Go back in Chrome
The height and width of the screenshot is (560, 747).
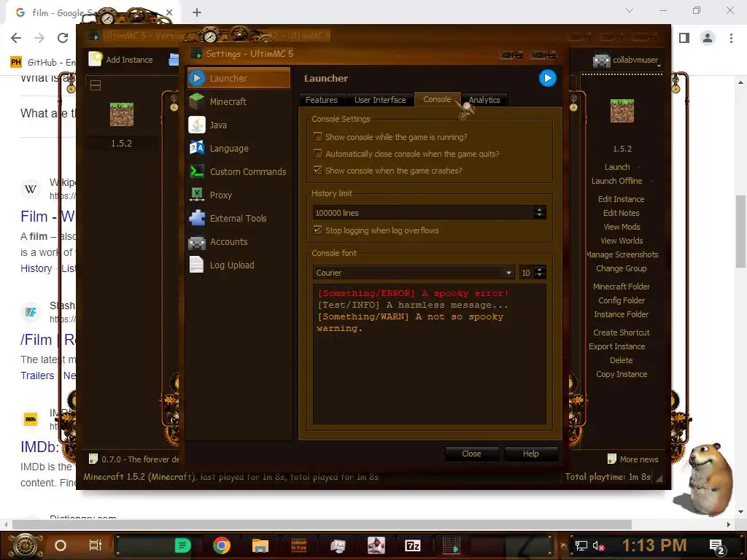pos(16,38)
